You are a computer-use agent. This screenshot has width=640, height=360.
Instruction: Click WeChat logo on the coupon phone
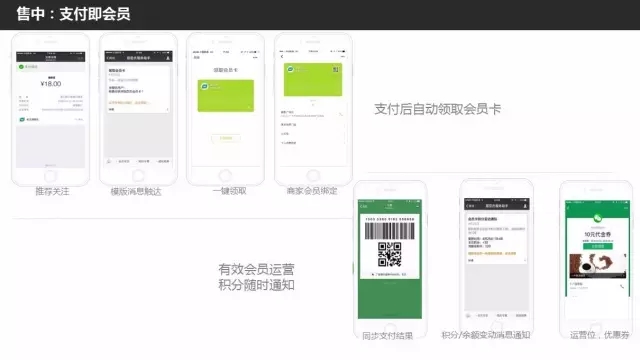point(598,218)
